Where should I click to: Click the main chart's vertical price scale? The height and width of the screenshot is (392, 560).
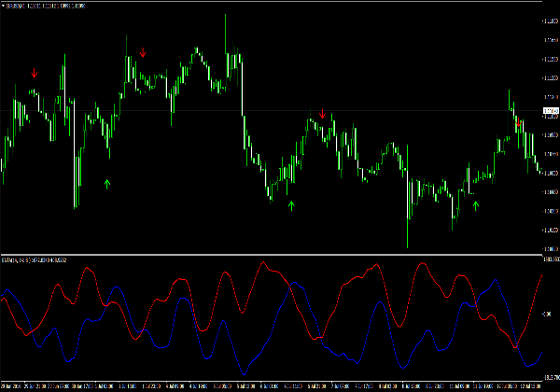(x=550, y=168)
